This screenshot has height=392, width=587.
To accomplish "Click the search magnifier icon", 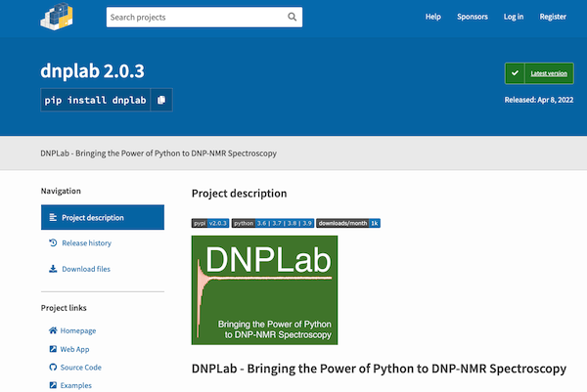I will pyautogui.click(x=292, y=17).
